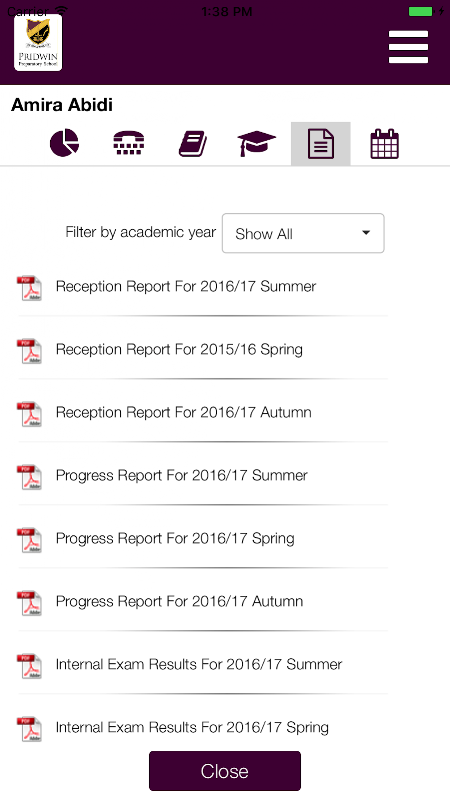The image size is (450, 800).
Task: Open Reception Report For 2016/17 Summer
Action: pyautogui.click(x=186, y=287)
